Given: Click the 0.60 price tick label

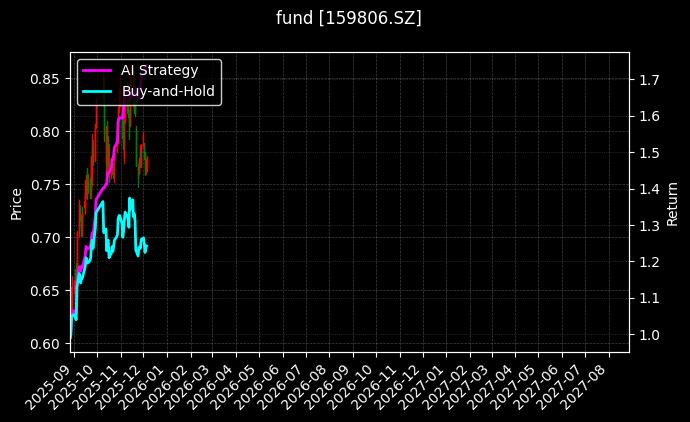Looking at the screenshot, I should (44, 344).
